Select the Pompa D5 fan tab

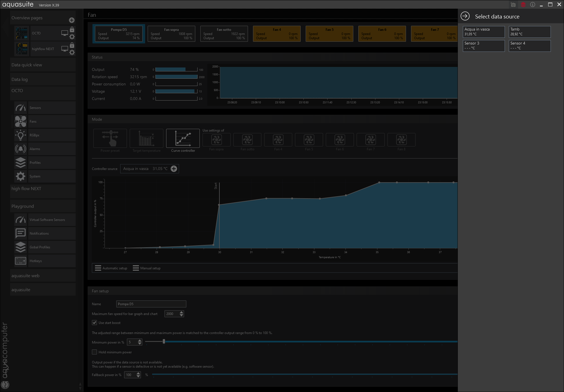(x=119, y=34)
